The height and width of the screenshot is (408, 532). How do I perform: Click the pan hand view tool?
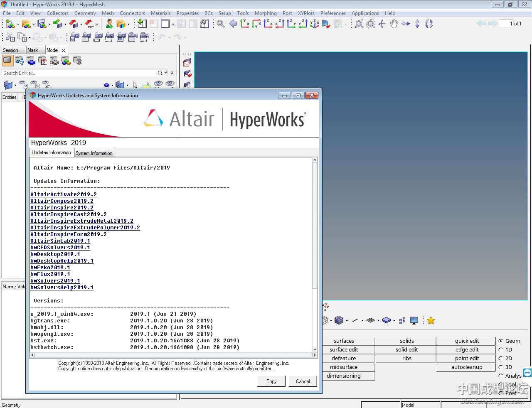(x=394, y=24)
